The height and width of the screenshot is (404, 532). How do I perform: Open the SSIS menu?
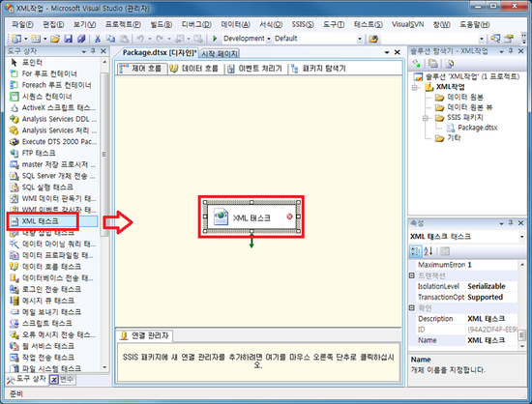coord(303,24)
